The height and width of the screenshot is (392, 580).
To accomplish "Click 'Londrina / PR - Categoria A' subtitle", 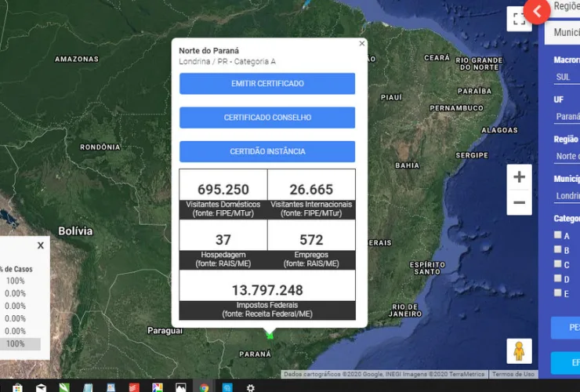I will click(x=227, y=61).
